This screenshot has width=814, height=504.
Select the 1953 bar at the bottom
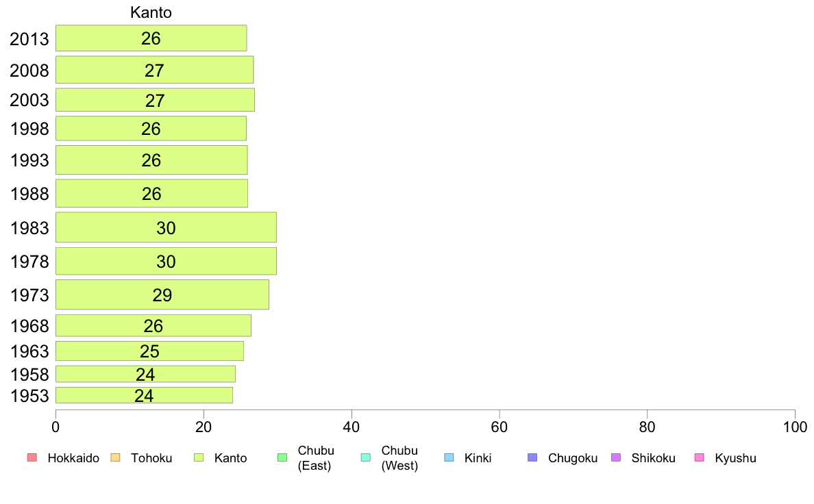click(x=144, y=395)
